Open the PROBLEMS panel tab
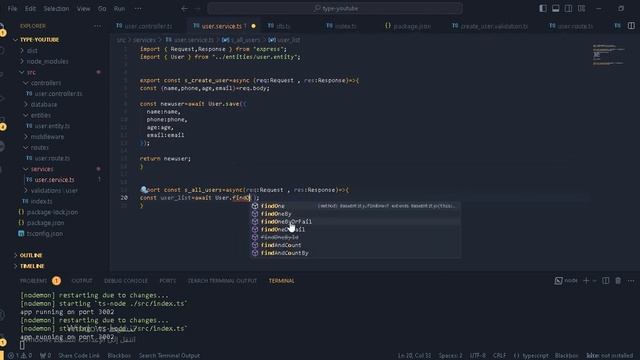The height and width of the screenshot is (360, 640). [x=33, y=281]
